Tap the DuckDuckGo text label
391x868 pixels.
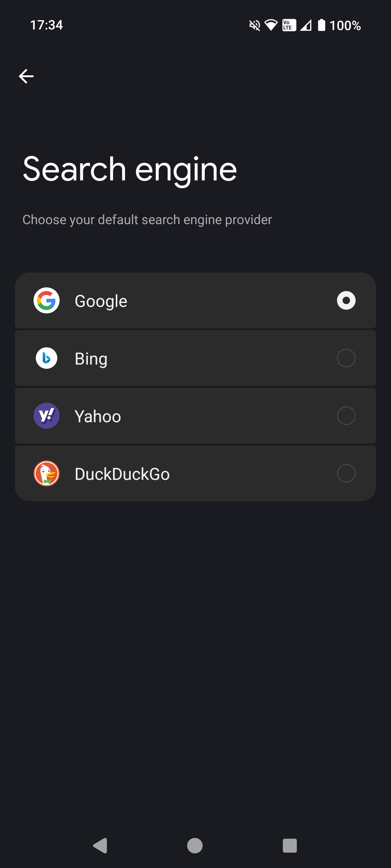[x=122, y=474]
